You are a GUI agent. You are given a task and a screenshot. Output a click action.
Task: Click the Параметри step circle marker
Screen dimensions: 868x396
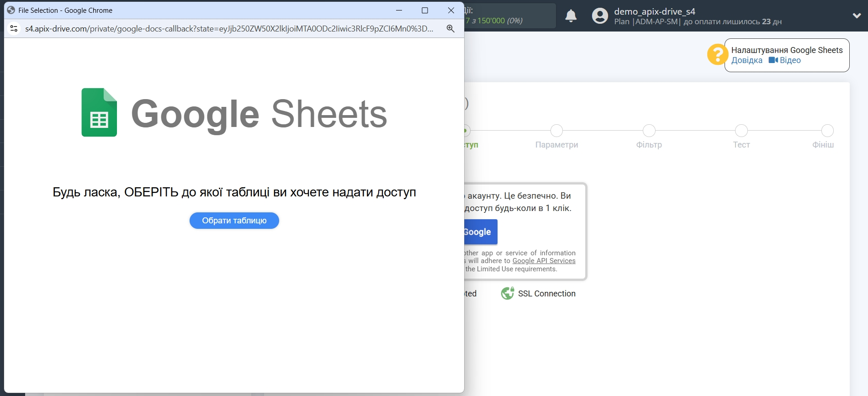coord(556,131)
